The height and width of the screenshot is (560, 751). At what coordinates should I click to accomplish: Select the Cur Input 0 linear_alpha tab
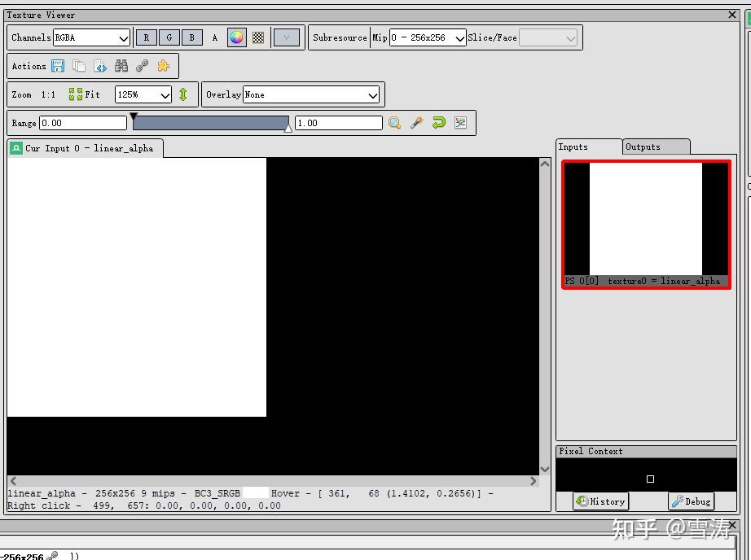pos(84,148)
